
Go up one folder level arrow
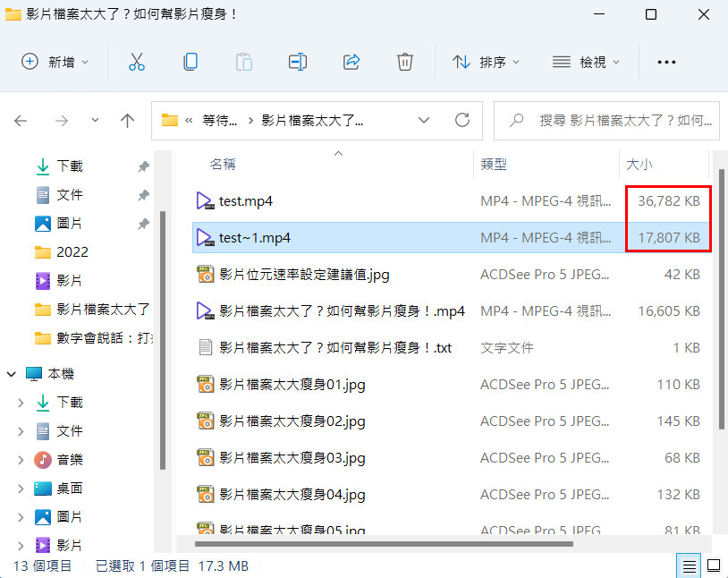pos(128,121)
